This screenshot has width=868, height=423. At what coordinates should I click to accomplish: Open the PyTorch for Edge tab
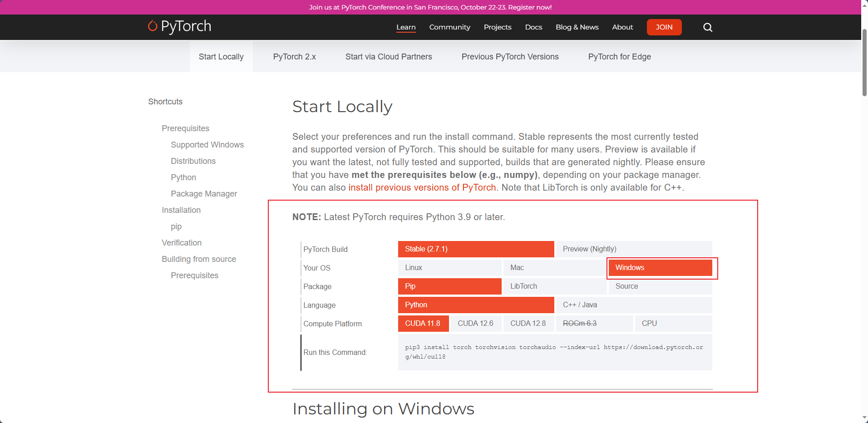point(620,57)
